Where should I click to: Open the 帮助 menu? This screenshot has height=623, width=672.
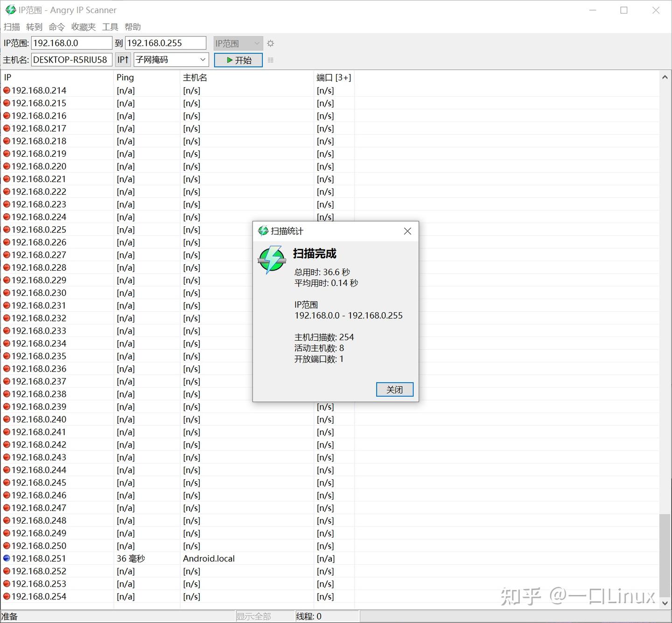(133, 27)
